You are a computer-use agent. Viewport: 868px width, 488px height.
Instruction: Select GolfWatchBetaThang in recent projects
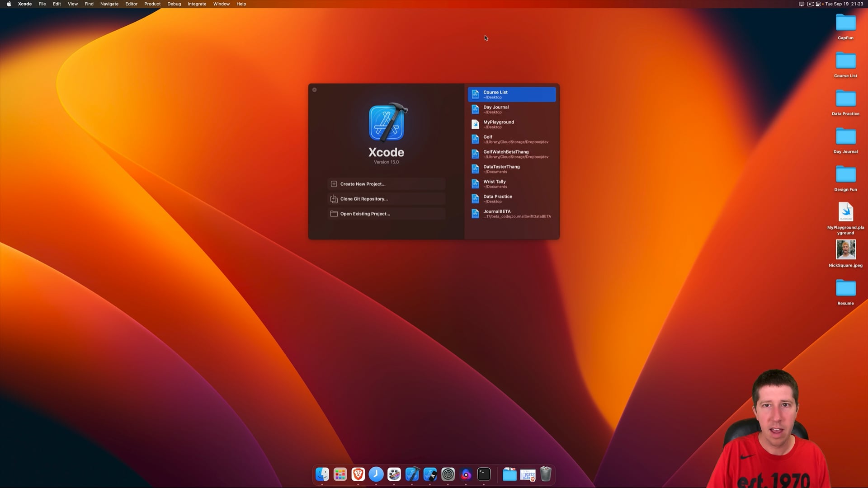click(512, 154)
